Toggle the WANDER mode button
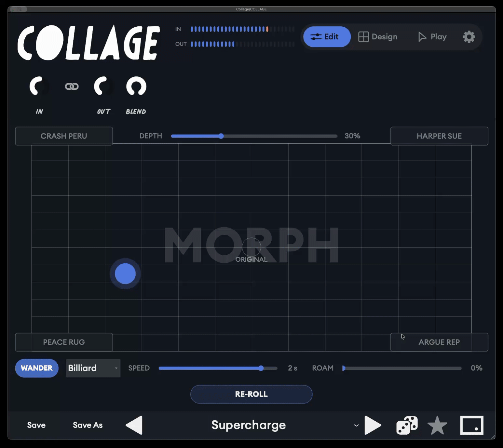503x448 pixels. pyautogui.click(x=37, y=368)
